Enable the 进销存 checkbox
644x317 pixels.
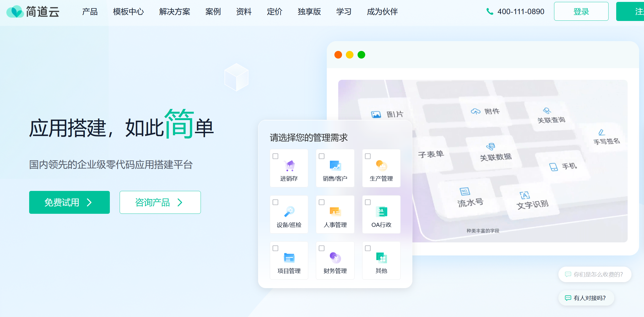(x=276, y=156)
